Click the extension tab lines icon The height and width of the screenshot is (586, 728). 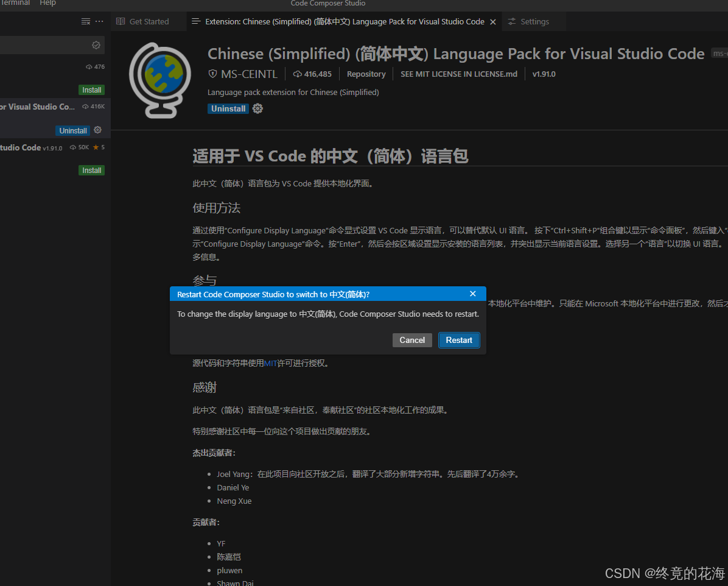pyautogui.click(x=196, y=21)
